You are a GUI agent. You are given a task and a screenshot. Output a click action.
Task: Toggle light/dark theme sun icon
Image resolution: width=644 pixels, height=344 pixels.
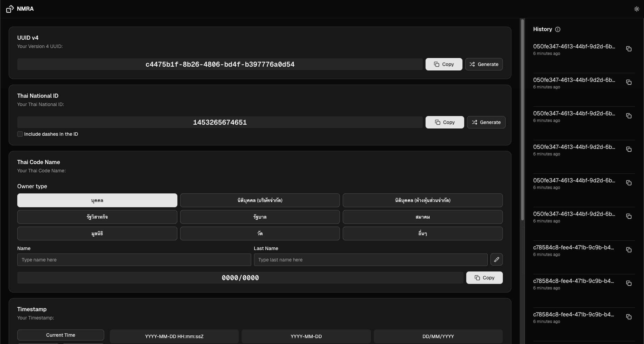tap(636, 9)
